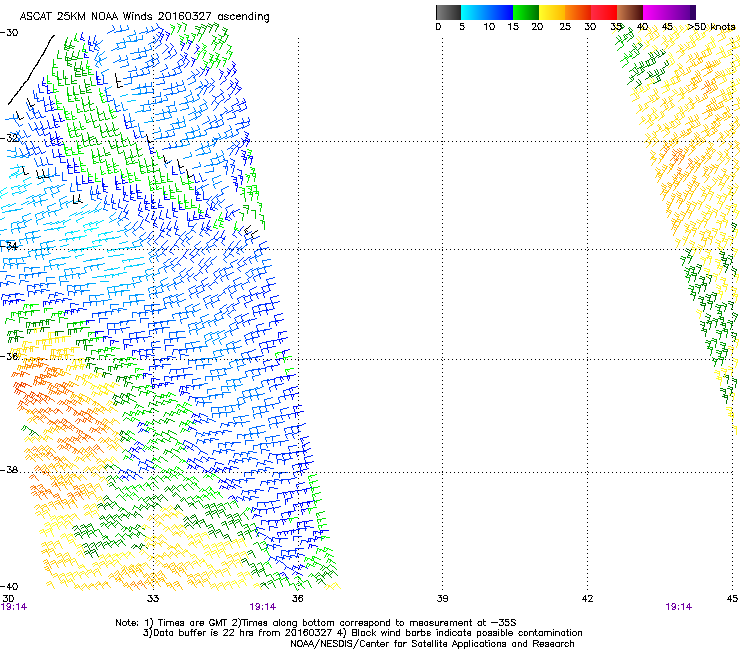Click the '>50 knots' legend label
Screen dimensions: 740x650
tap(711, 27)
